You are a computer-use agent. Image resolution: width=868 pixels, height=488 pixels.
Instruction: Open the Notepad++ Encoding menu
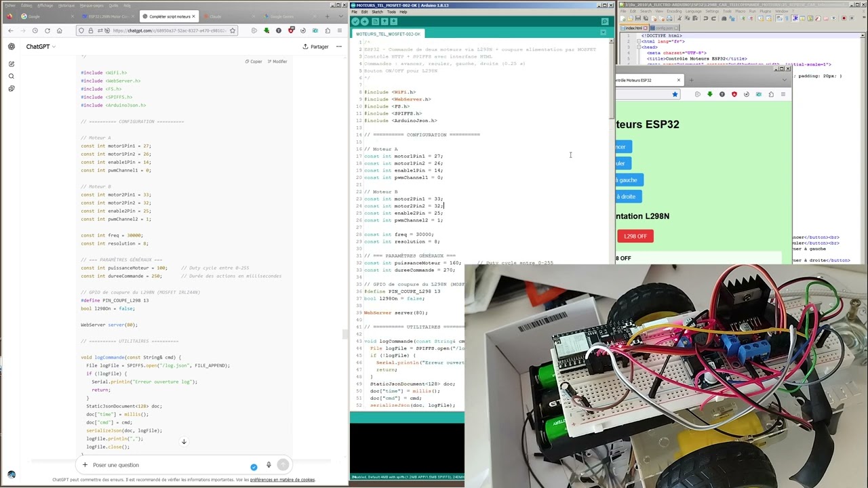pos(673,12)
